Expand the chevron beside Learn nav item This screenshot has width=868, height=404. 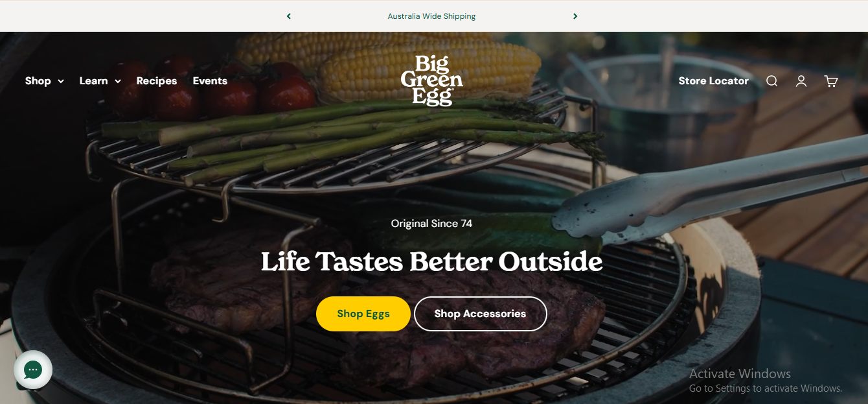[x=118, y=81]
